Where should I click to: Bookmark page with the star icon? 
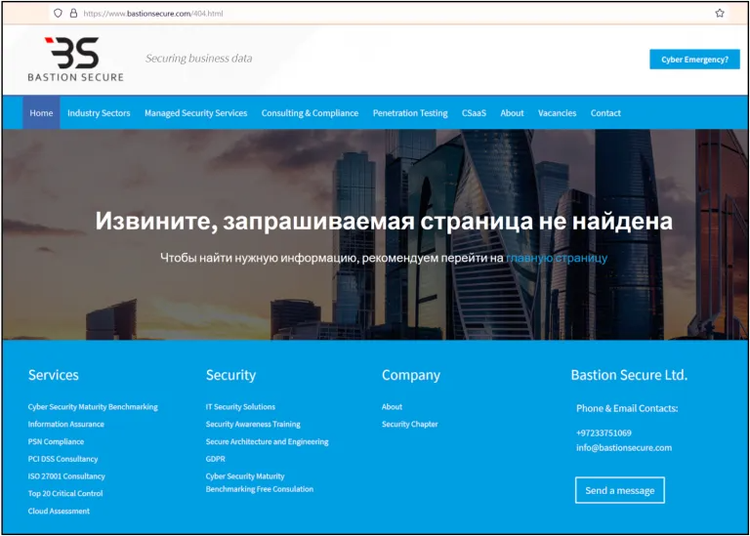(x=719, y=13)
